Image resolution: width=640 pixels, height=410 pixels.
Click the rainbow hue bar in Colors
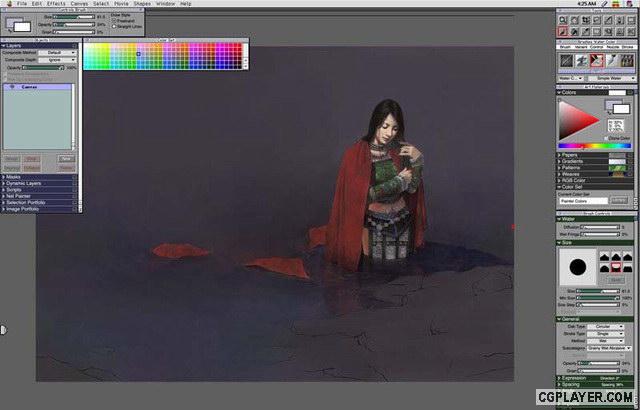[x=595, y=146]
